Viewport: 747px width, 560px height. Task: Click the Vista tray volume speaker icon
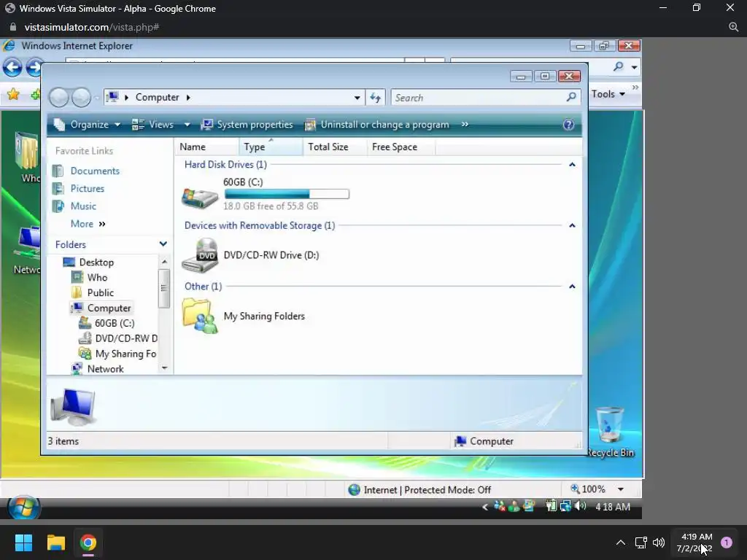581,506
